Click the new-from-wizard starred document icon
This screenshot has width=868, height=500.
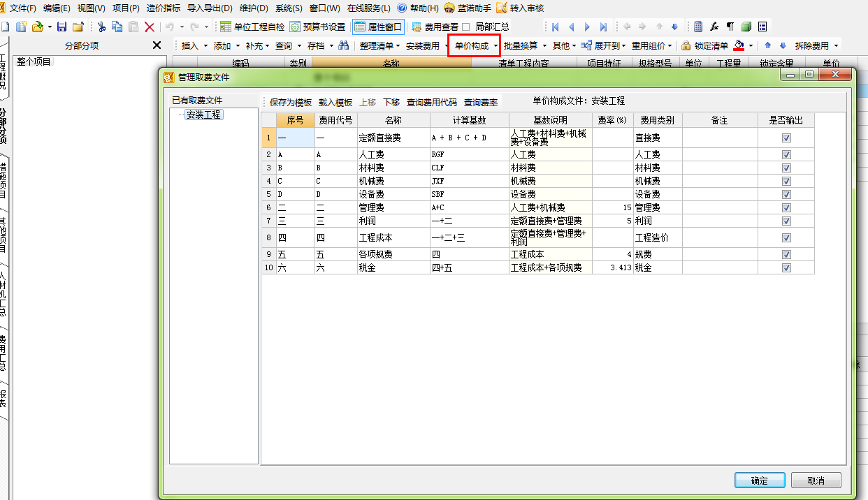click(22, 27)
